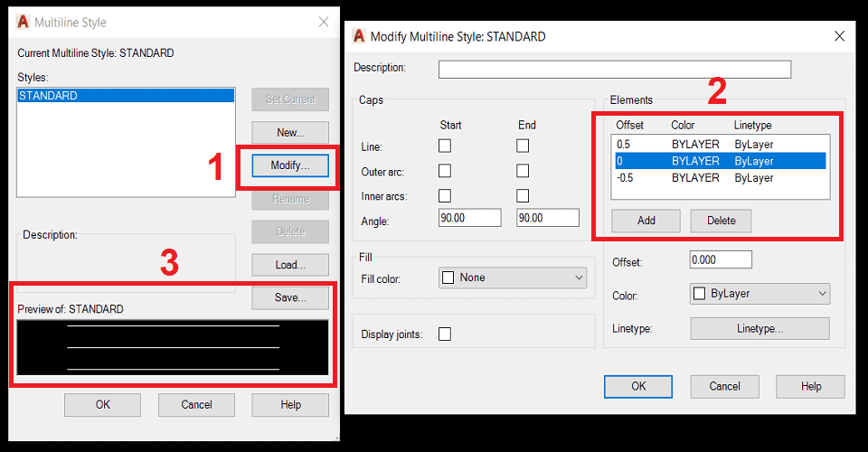Click OK in Modify Multiline Style dialog
The height and width of the screenshot is (452, 868).
[x=638, y=387]
